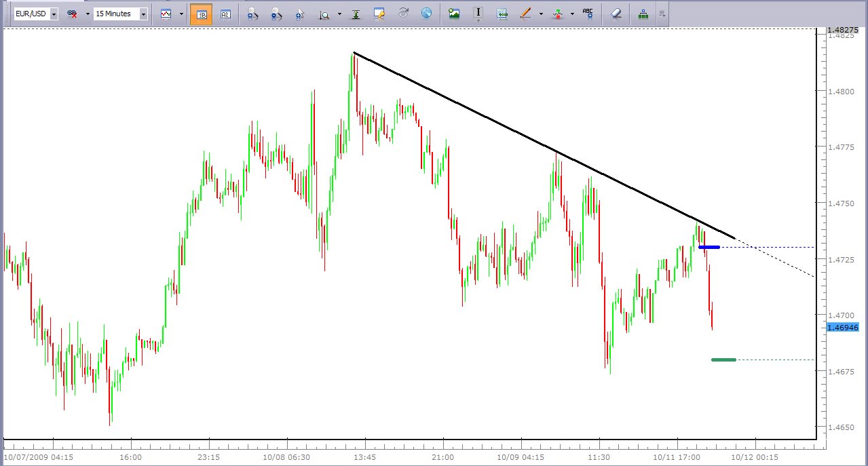Click the 1.4750 price axis label

coord(842,203)
